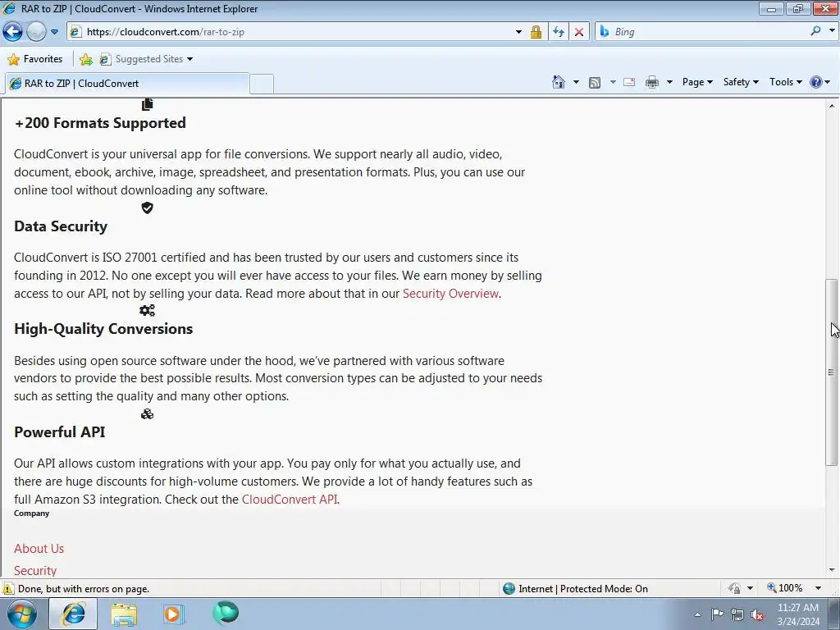Image resolution: width=840 pixels, height=630 pixels.
Task: Click the privacy report icon in status bar
Action: coord(734,589)
